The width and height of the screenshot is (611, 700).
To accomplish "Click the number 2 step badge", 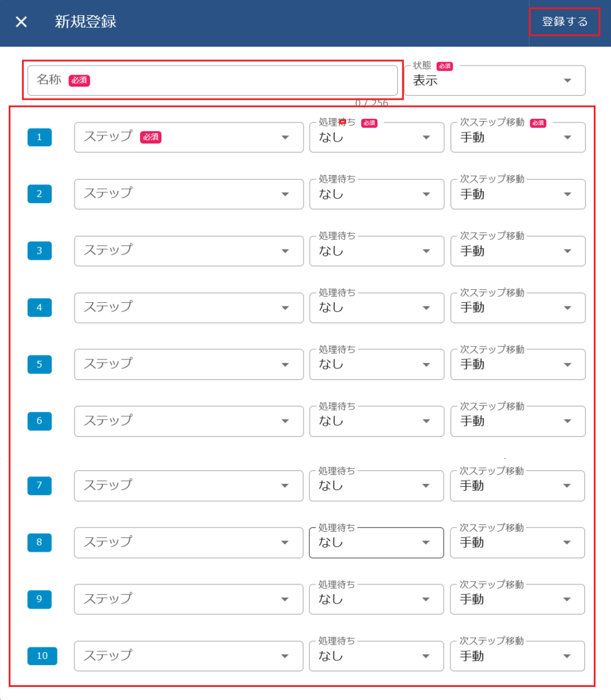I will [40, 194].
